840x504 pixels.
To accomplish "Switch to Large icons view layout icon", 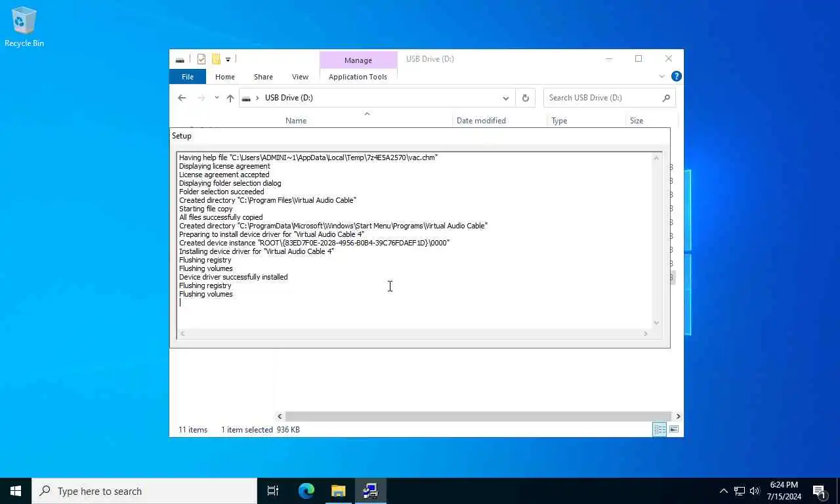I will [673, 429].
